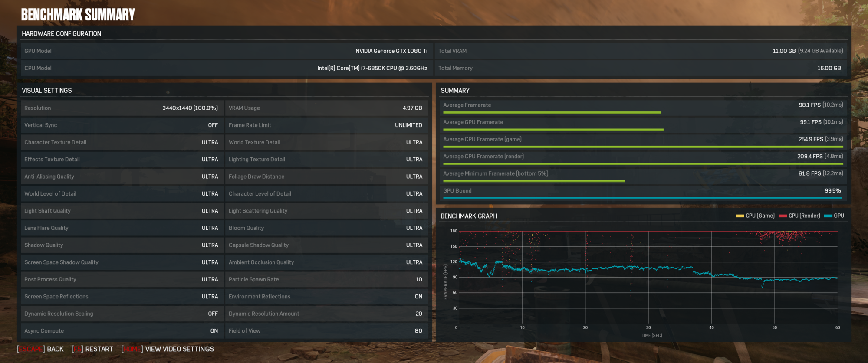This screenshot has width=868, height=363.
Task: Click the red CPU (Render) legend swatch
Action: pos(783,216)
